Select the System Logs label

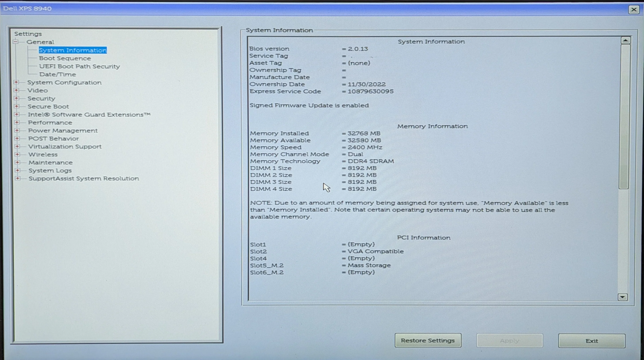50,171
